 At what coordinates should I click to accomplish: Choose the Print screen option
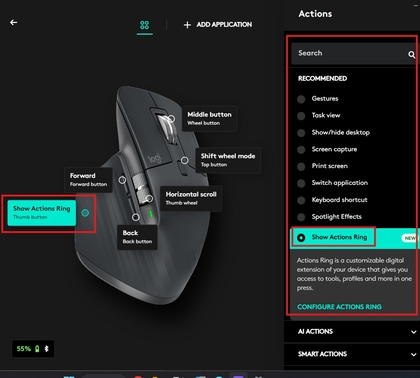pos(301,166)
